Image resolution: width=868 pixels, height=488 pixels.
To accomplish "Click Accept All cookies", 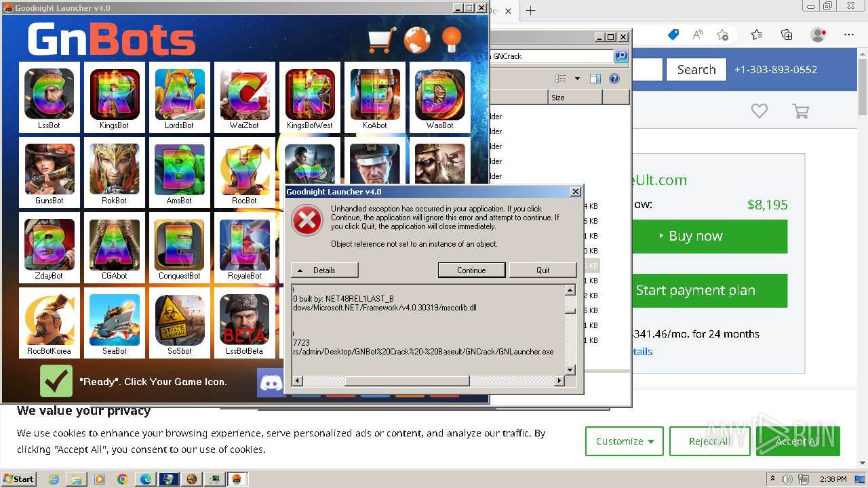I will (797, 441).
